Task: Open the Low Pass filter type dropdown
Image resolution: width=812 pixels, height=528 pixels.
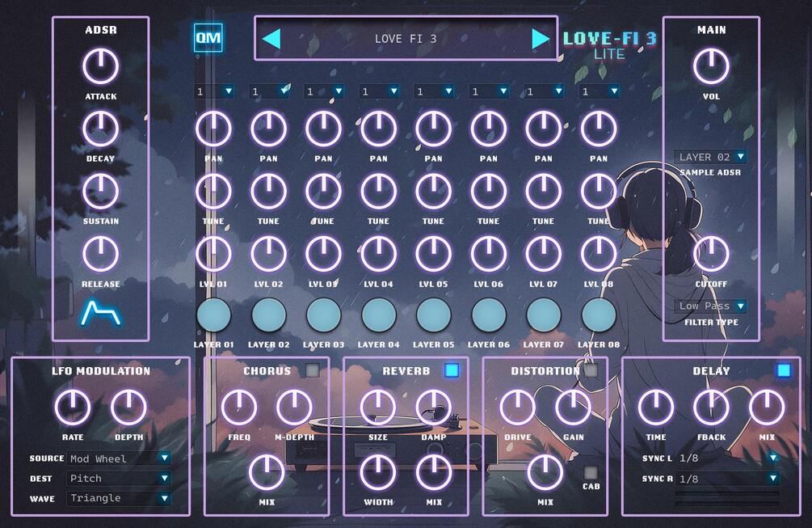Action: tap(710, 306)
